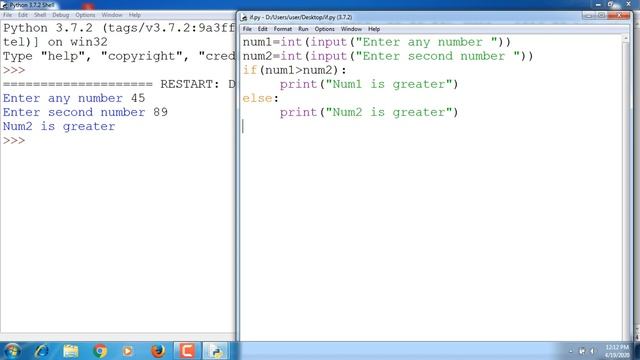Open File menu in if.py editor
The height and width of the screenshot is (360, 640).
[x=247, y=29]
